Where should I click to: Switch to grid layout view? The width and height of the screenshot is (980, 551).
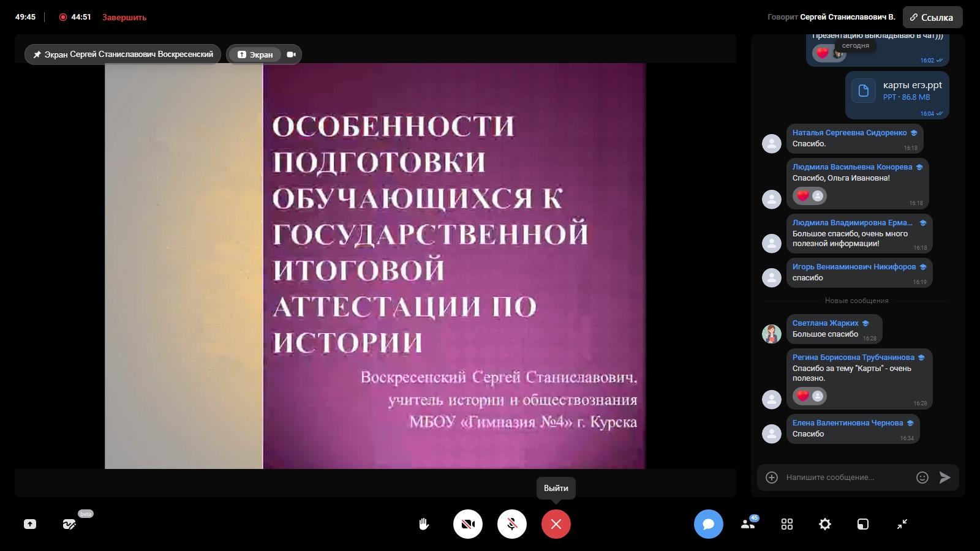(787, 524)
